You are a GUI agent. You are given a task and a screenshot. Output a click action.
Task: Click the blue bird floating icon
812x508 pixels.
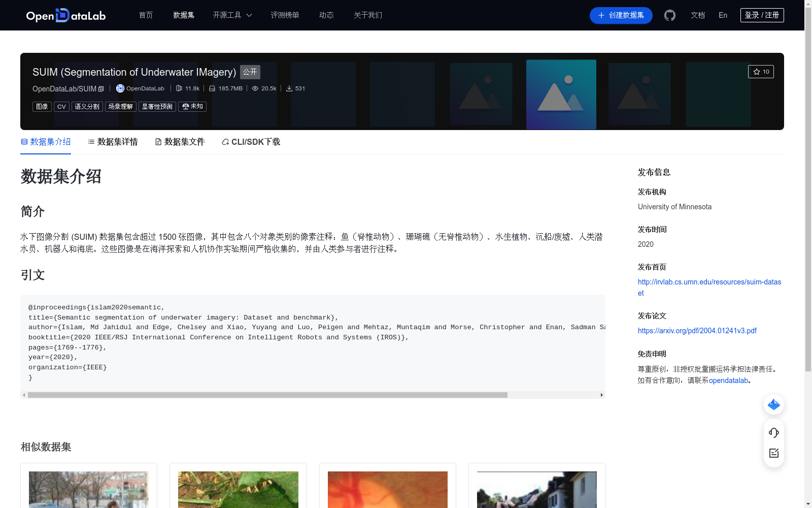click(x=774, y=404)
